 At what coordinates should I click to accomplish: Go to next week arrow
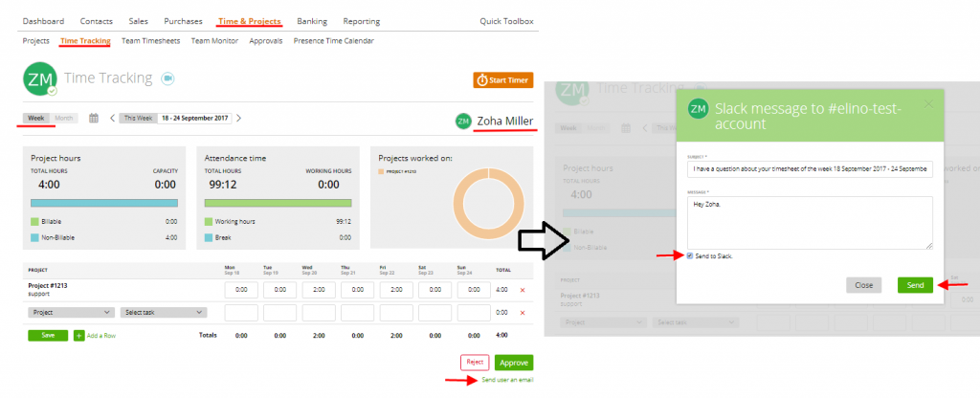[x=238, y=118]
